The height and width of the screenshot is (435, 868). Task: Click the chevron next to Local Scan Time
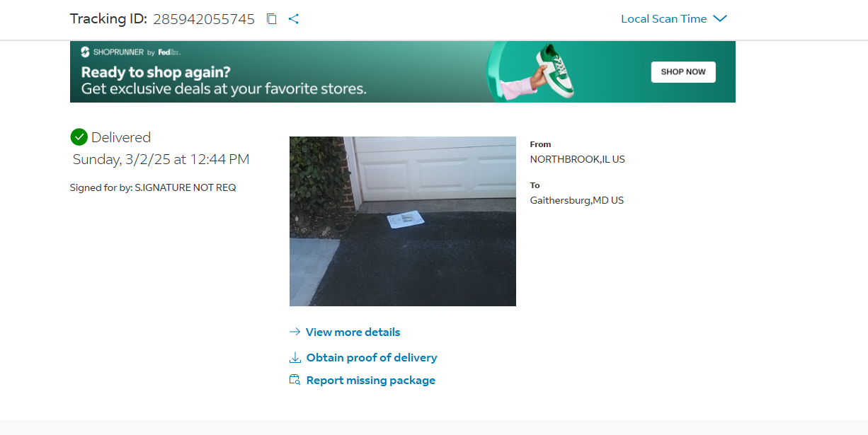click(720, 19)
